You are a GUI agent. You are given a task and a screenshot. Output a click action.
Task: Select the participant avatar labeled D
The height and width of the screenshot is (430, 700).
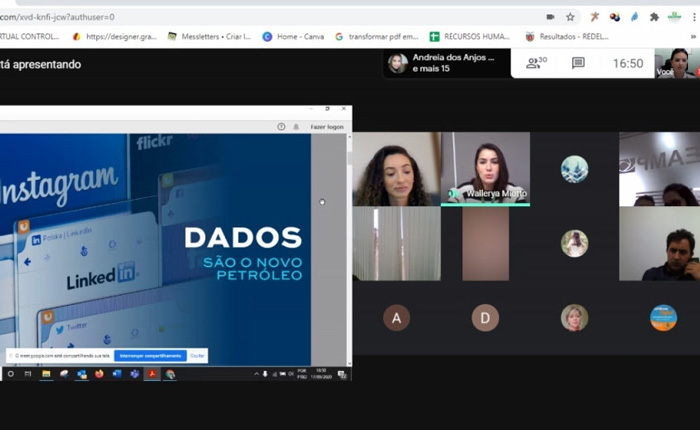pos(485,318)
